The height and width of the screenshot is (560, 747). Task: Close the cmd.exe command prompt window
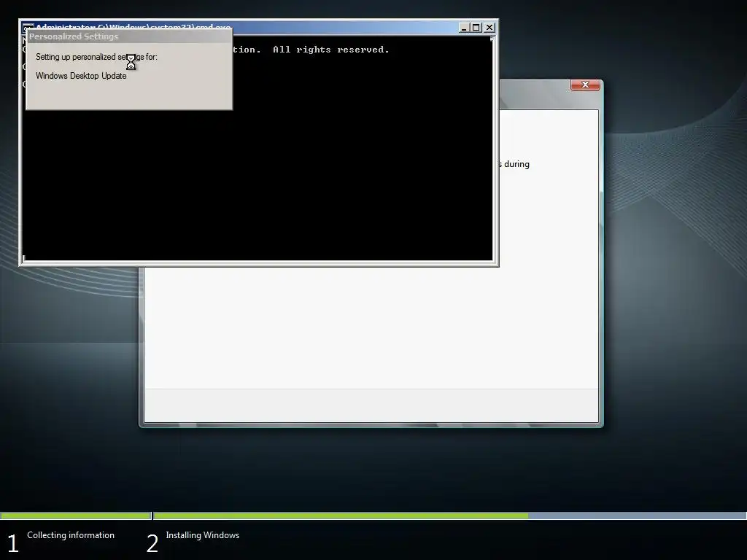tap(489, 28)
